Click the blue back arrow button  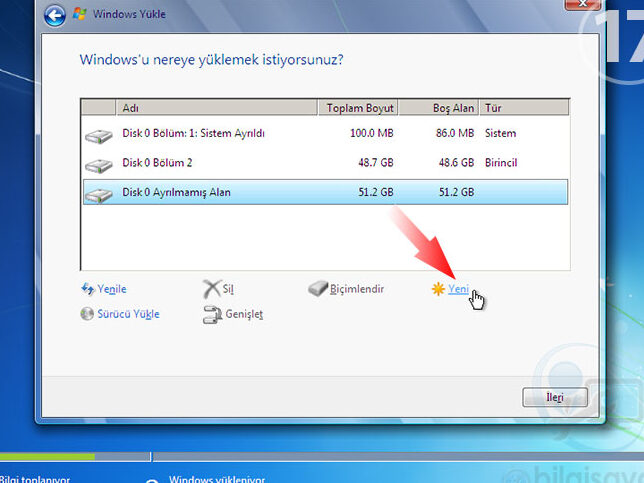pos(55,16)
